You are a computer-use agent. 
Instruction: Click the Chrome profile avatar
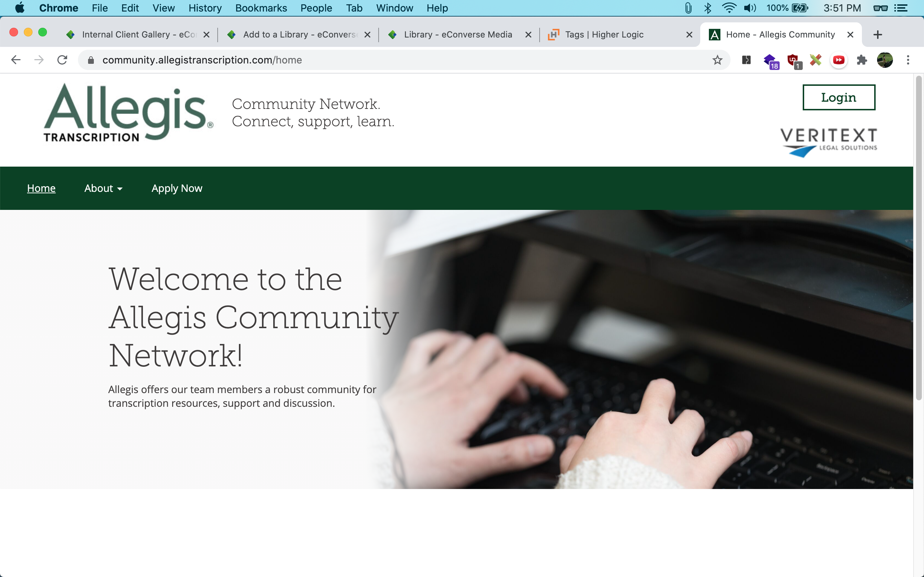(885, 60)
